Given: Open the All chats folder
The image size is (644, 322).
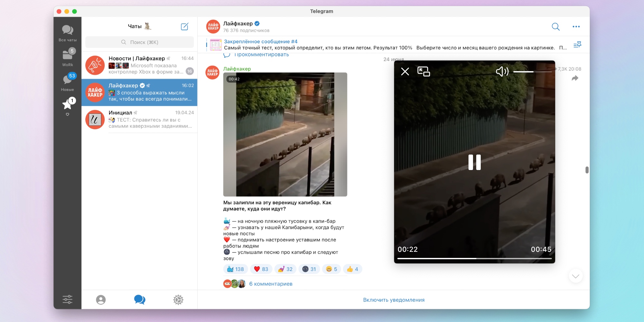Looking at the screenshot, I should click(x=67, y=33).
